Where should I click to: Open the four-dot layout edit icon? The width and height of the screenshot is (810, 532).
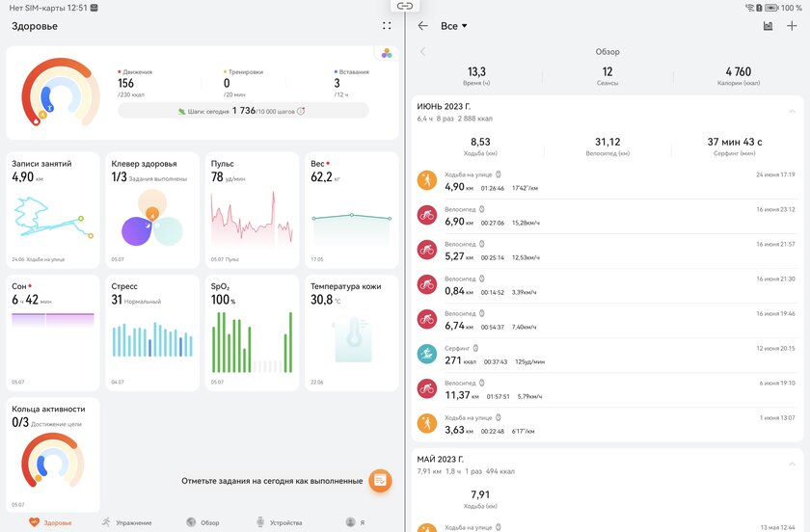[387, 26]
